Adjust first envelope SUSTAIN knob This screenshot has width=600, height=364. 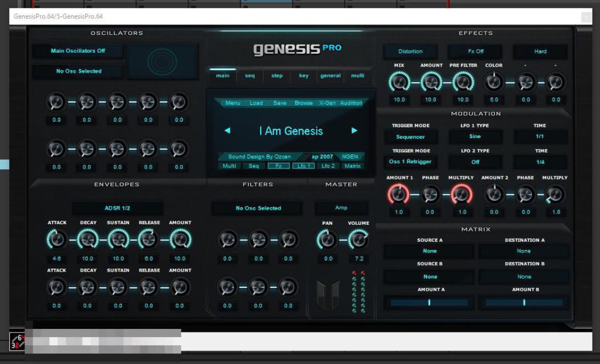pos(118,240)
